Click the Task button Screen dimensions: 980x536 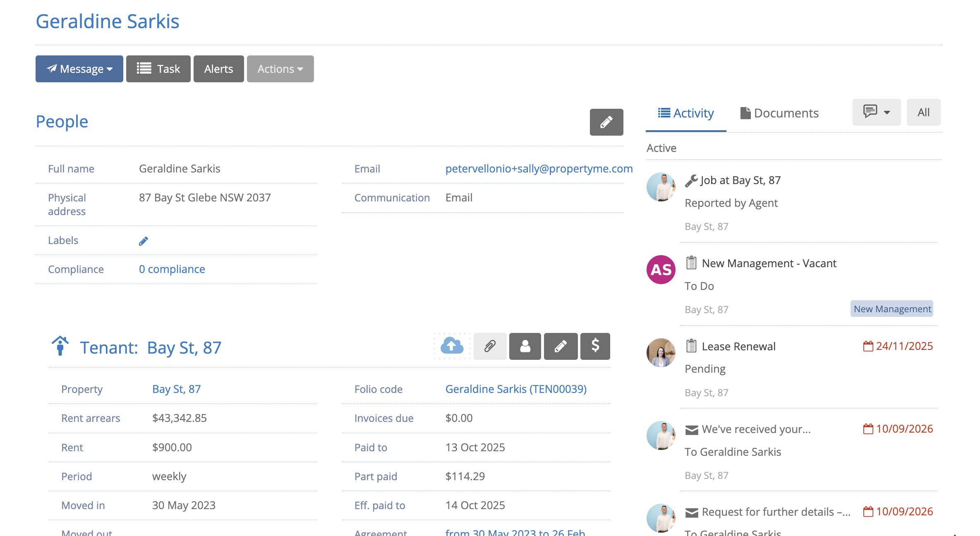click(x=158, y=69)
